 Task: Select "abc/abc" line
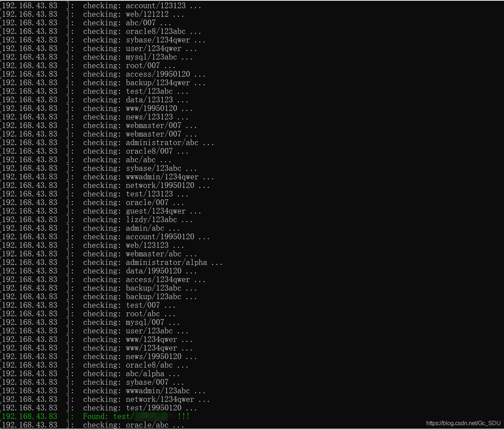pyautogui.click(x=86, y=159)
